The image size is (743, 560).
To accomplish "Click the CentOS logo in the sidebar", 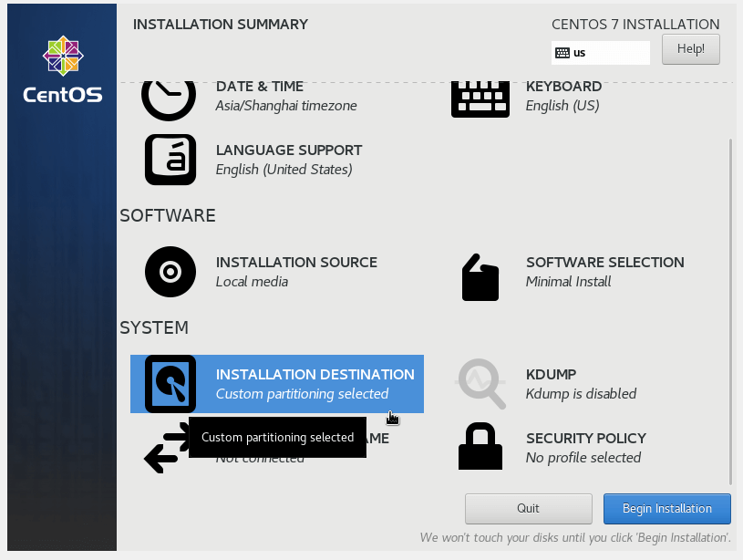I will 63,70.
